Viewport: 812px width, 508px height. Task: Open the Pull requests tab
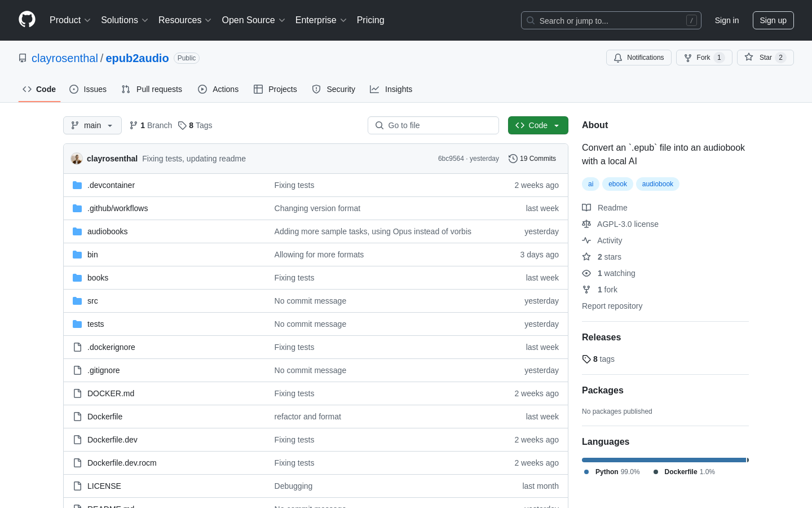(x=152, y=89)
